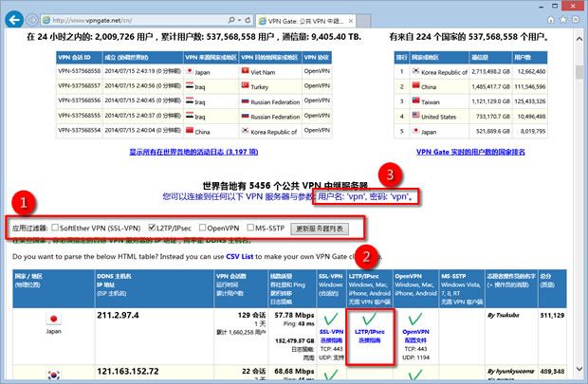Click the SSL-VPN green checkmark for Japan server
The width and height of the screenshot is (588, 384).
click(x=331, y=320)
